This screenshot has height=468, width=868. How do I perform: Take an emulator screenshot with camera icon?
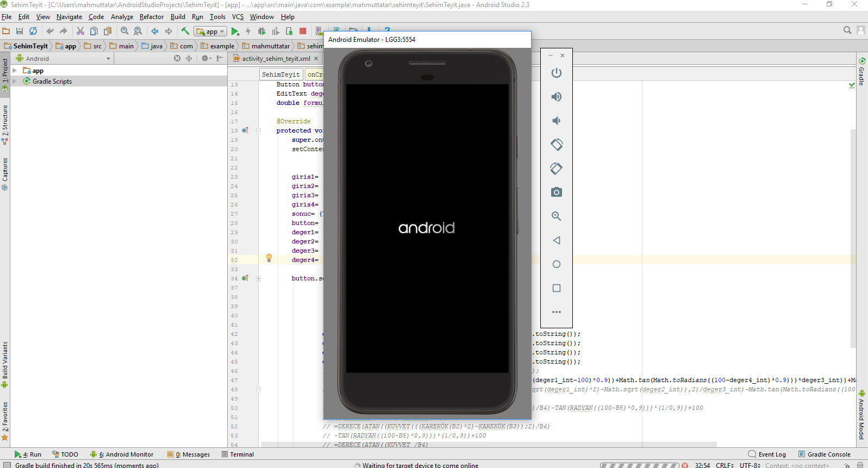pos(556,192)
